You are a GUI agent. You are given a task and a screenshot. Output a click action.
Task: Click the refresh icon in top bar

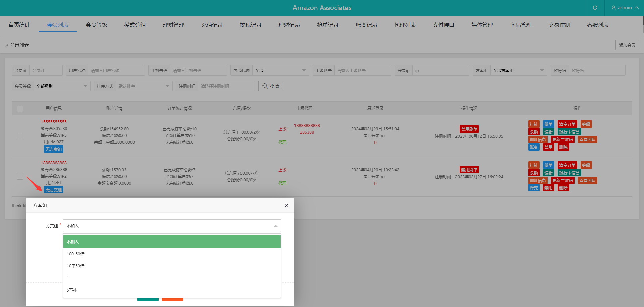click(595, 8)
